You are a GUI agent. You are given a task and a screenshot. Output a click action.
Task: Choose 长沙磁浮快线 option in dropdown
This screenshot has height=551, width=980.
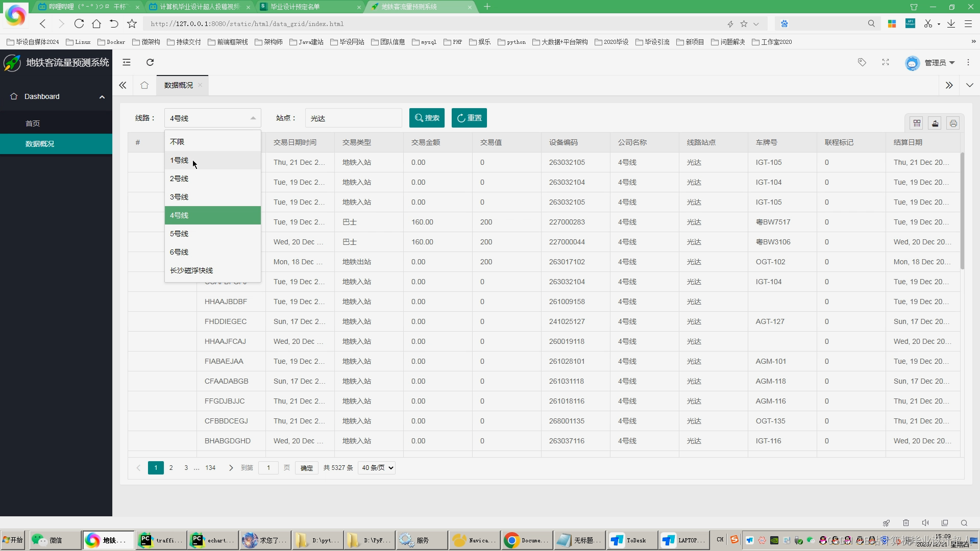click(191, 270)
